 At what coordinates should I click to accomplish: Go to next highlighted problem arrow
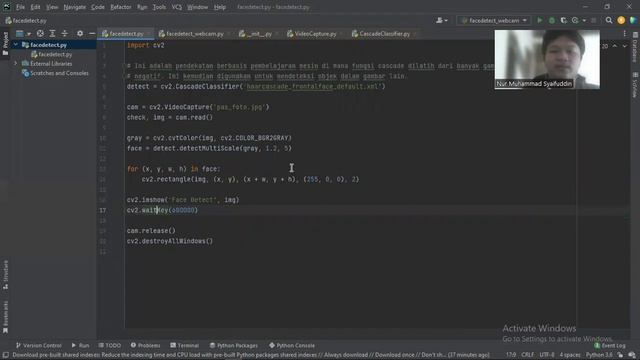(624, 46)
